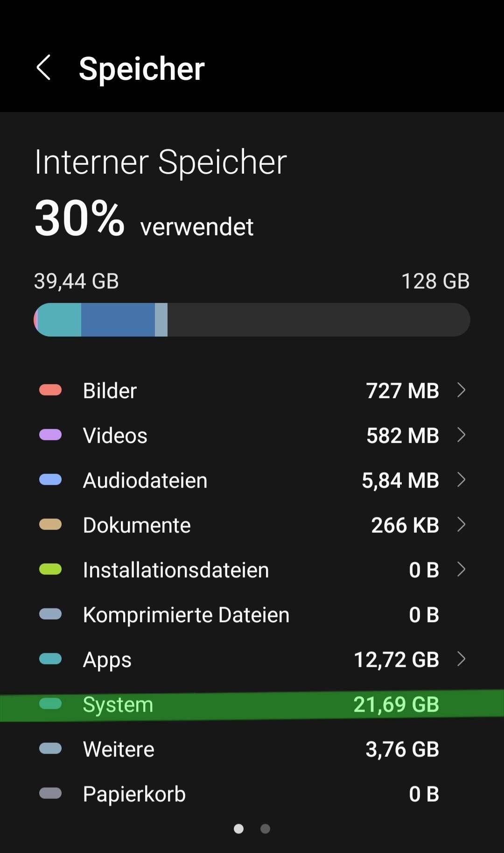Screen dimensions: 504x853
Task: Switch to the second page indicator dot
Action: 265,829
